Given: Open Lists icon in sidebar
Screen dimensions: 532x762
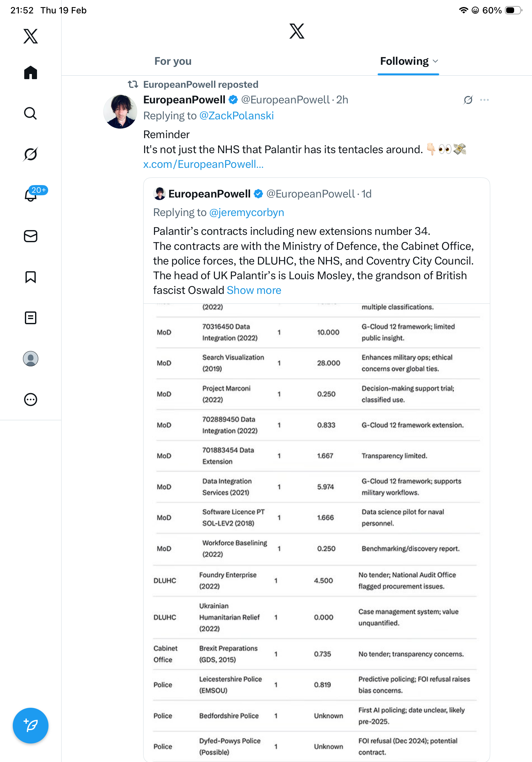Looking at the screenshot, I should tap(31, 317).
